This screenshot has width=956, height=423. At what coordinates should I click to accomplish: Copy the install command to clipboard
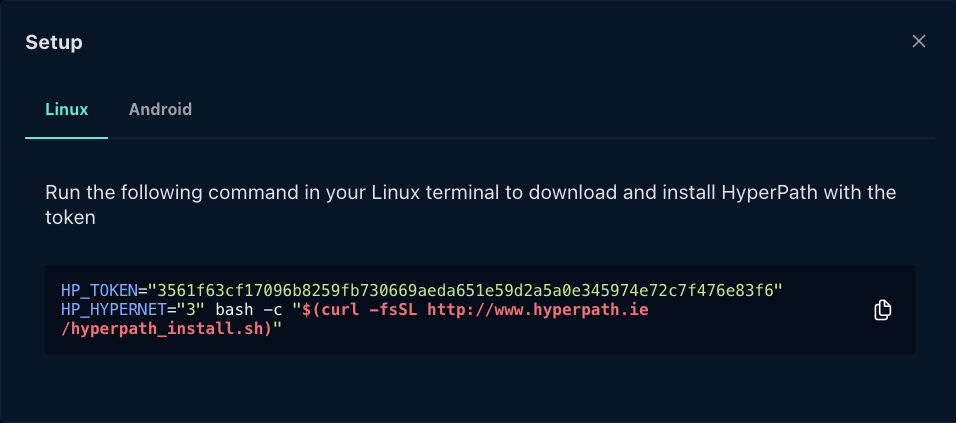[x=882, y=310]
